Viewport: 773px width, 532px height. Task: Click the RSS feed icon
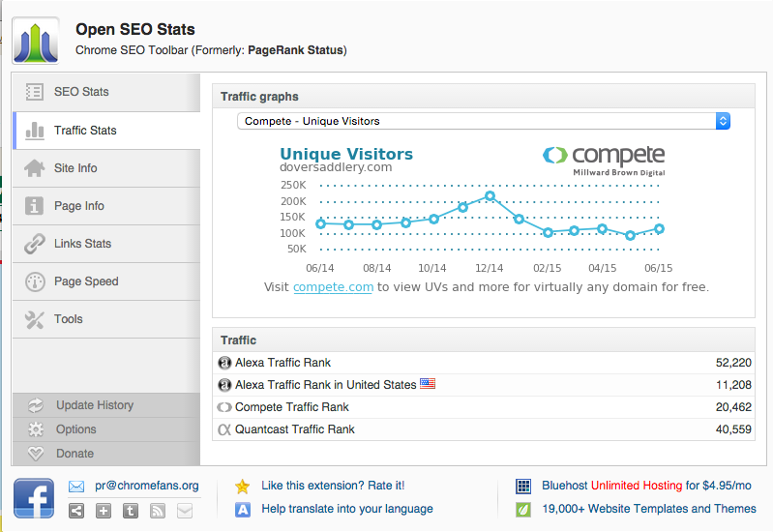(158, 511)
